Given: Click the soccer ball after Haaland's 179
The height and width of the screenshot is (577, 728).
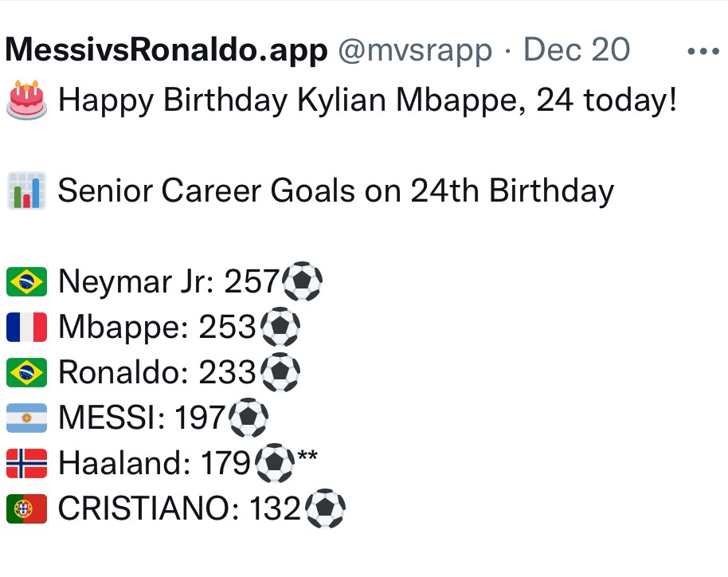Looking at the screenshot, I should click(x=275, y=463).
